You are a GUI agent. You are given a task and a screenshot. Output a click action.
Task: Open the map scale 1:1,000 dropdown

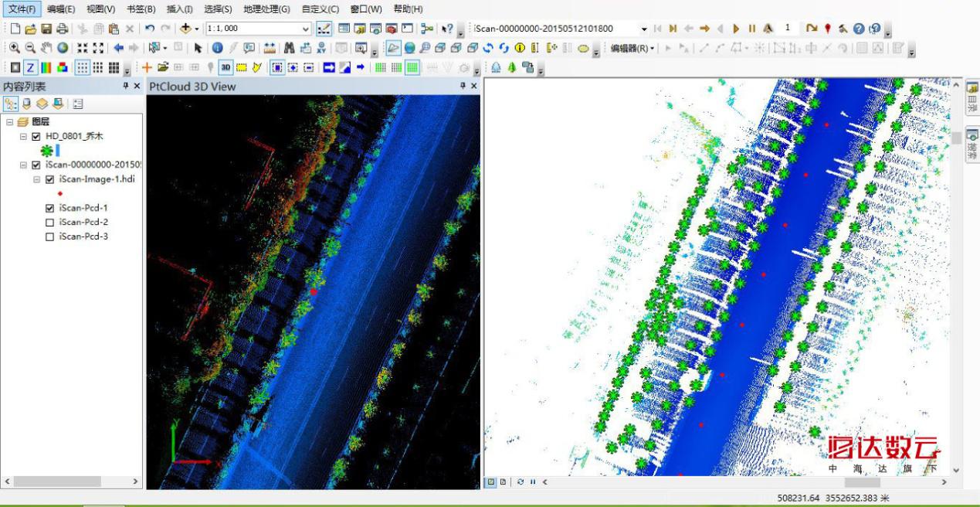tap(306, 29)
